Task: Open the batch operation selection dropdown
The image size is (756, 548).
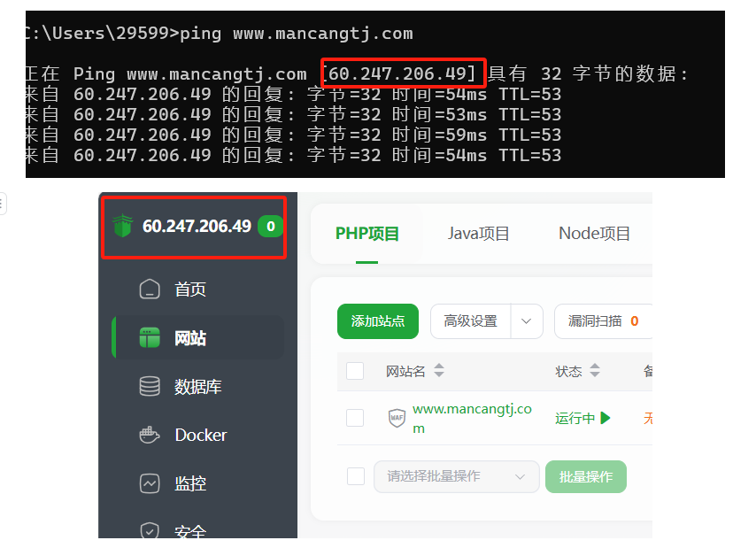Action: coord(456,476)
